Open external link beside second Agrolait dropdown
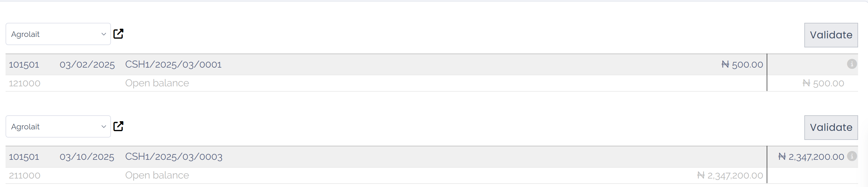868x187 pixels. [x=118, y=126]
